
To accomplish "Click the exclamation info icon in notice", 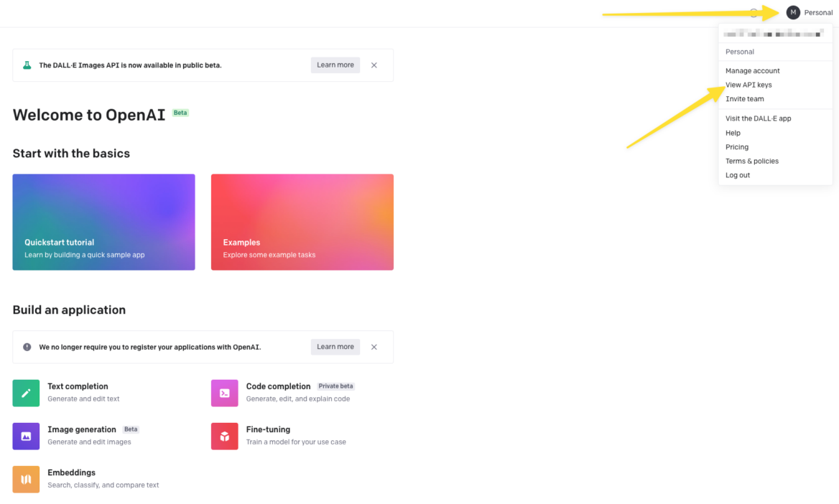I will (x=27, y=347).
